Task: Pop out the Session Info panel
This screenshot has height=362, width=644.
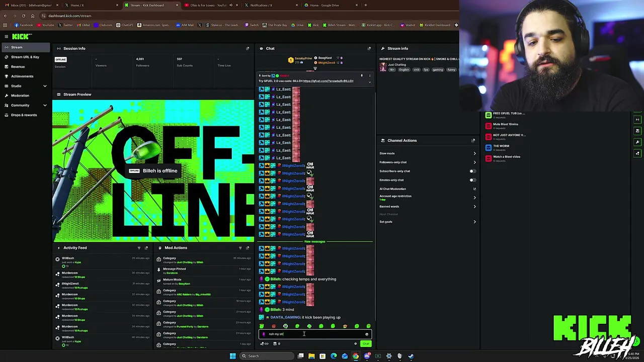Action: pyautogui.click(x=248, y=48)
